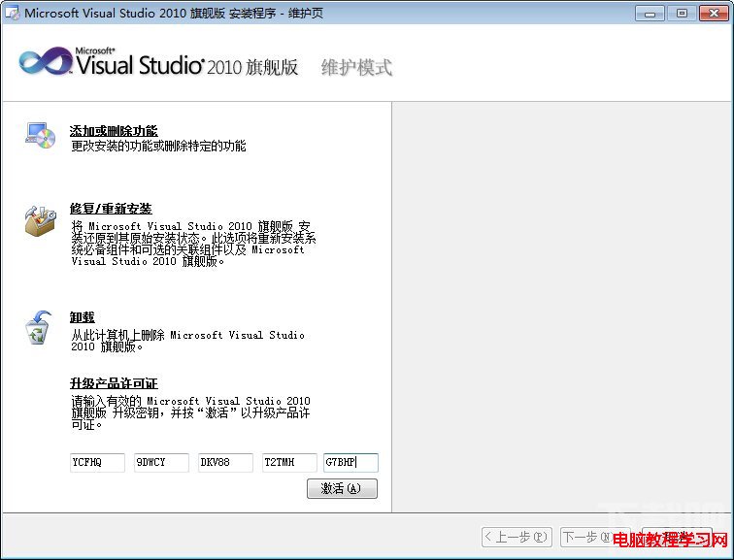This screenshot has width=734, height=560.
Task: Maximize the setup window
Action: [682, 13]
